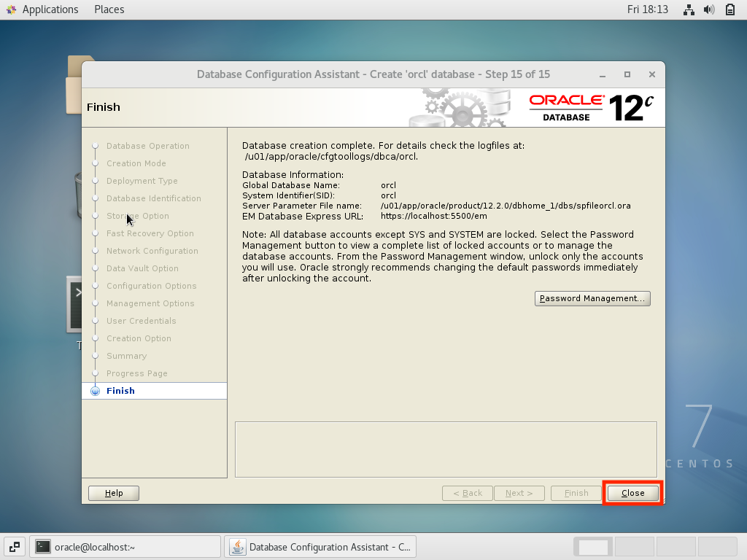Screen dimensions: 747x560
Task: Click the Database Identification step
Action: coord(153,198)
